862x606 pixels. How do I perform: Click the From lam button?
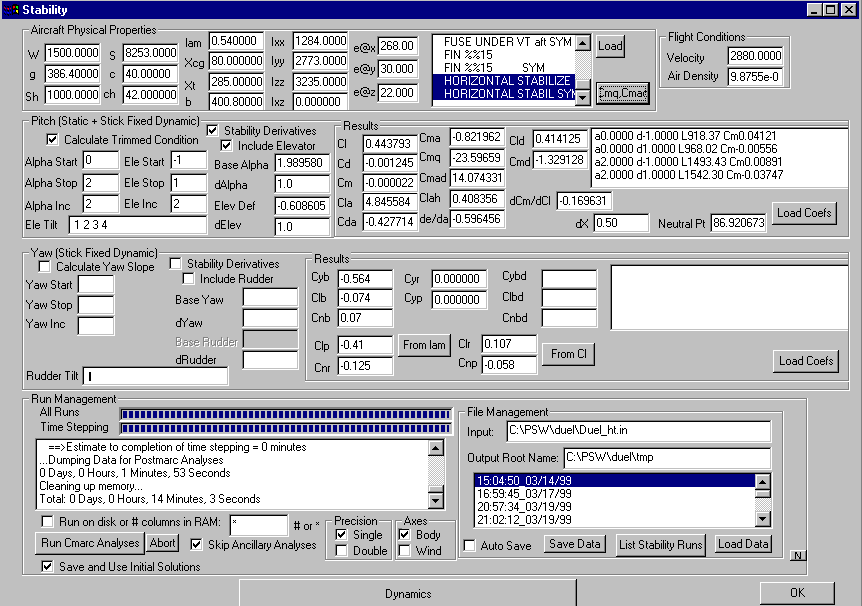[x=424, y=345]
